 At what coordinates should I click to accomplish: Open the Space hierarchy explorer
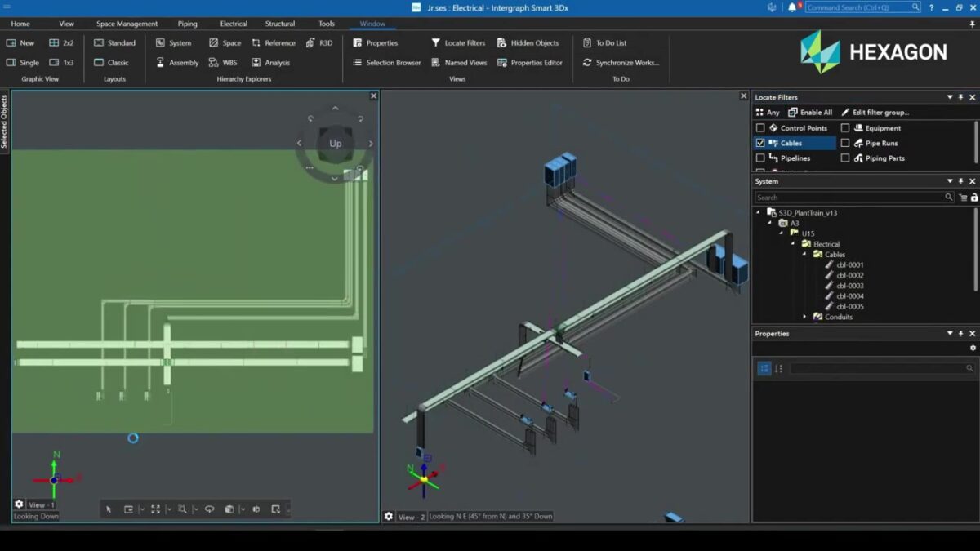coord(225,42)
